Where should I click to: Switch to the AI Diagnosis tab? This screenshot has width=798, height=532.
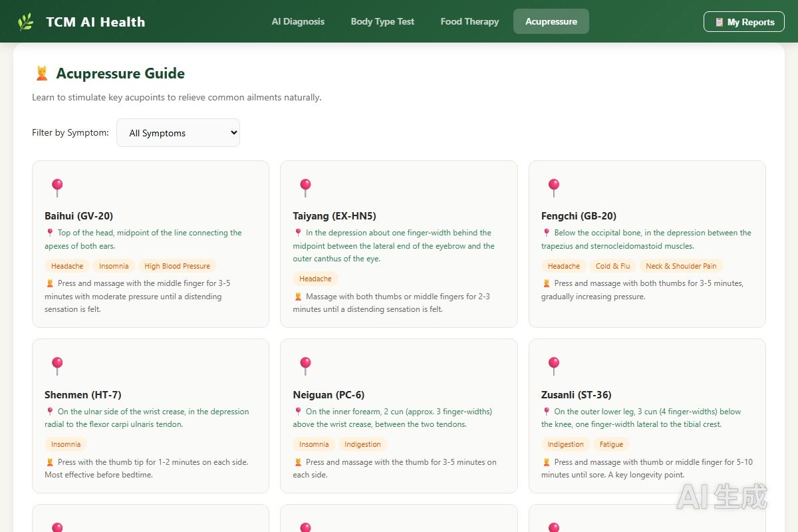click(298, 21)
